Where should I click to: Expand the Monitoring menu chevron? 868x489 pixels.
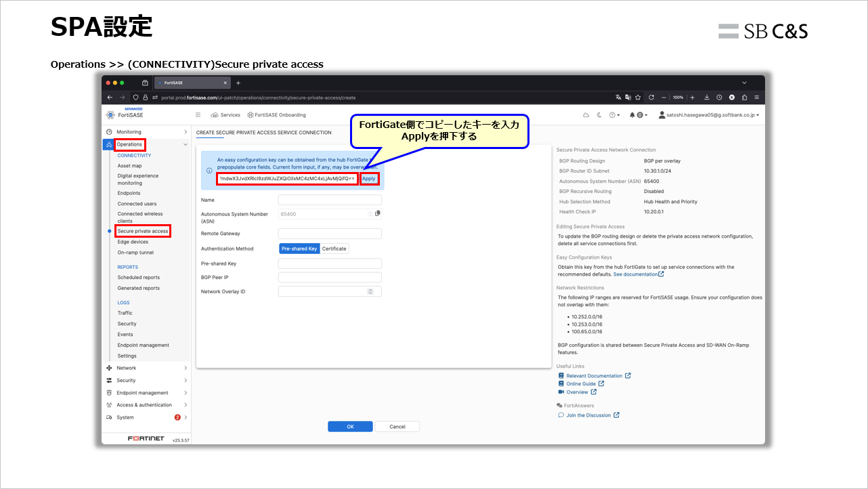(186, 132)
